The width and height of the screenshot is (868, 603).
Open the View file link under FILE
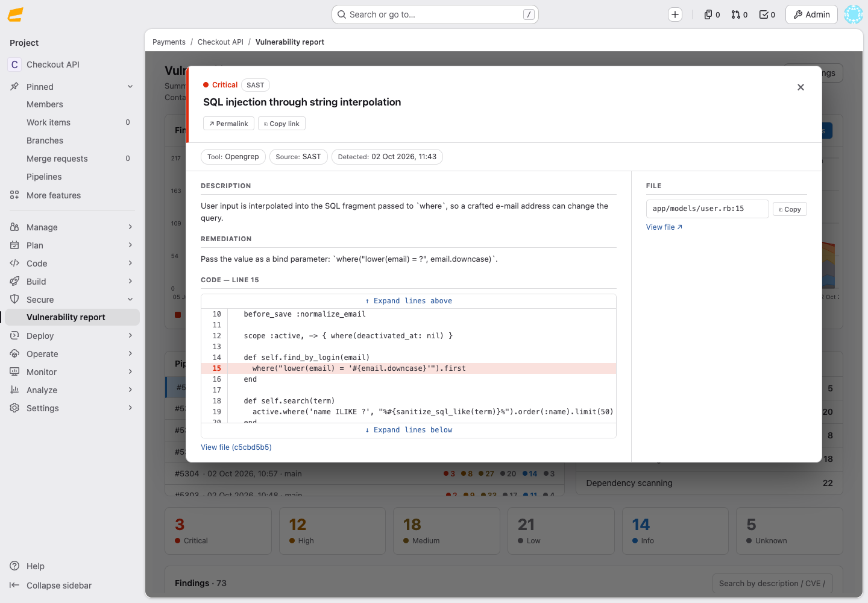(664, 227)
